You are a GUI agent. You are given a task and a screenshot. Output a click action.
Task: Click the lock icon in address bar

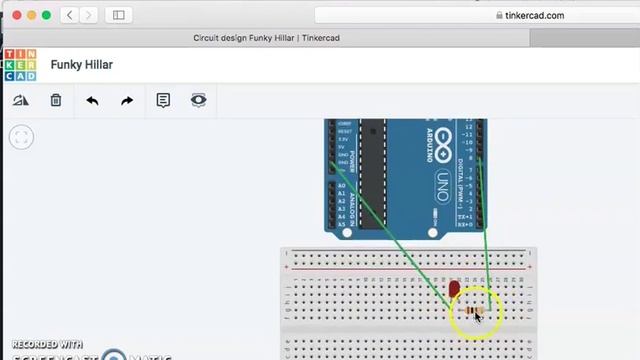(x=499, y=16)
